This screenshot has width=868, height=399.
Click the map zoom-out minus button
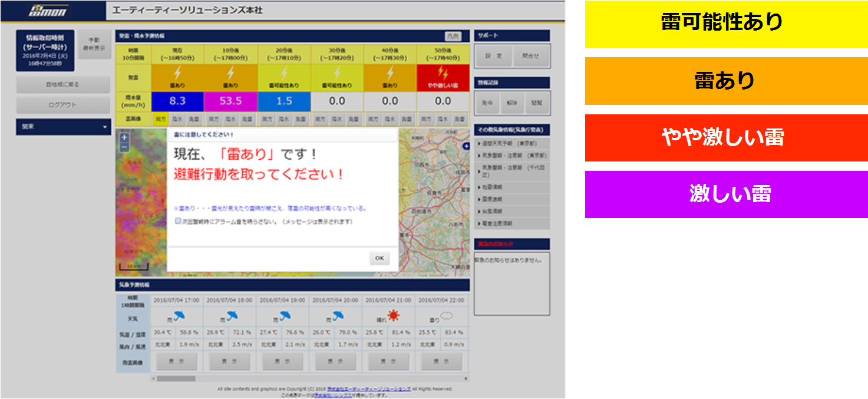point(124,147)
